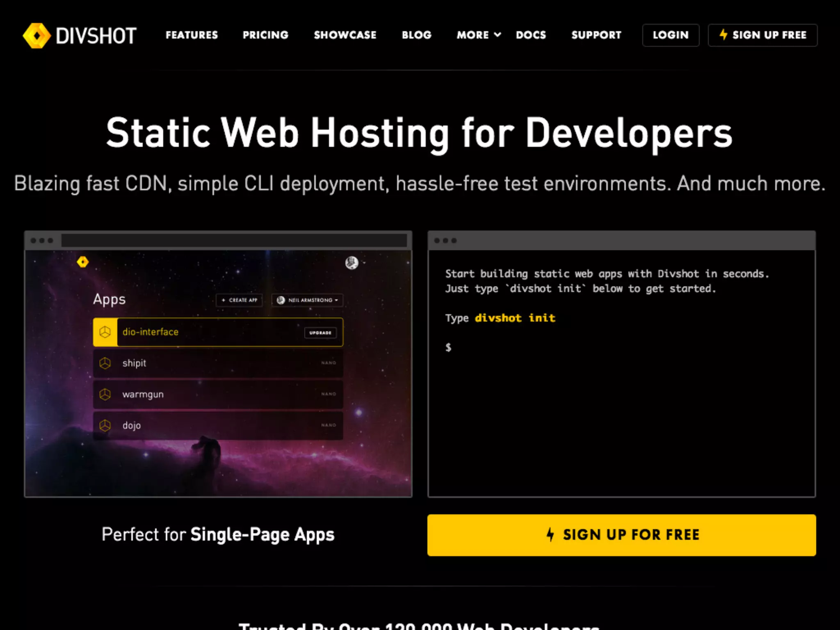Click the Create App button
The width and height of the screenshot is (840, 630).
pyautogui.click(x=239, y=300)
